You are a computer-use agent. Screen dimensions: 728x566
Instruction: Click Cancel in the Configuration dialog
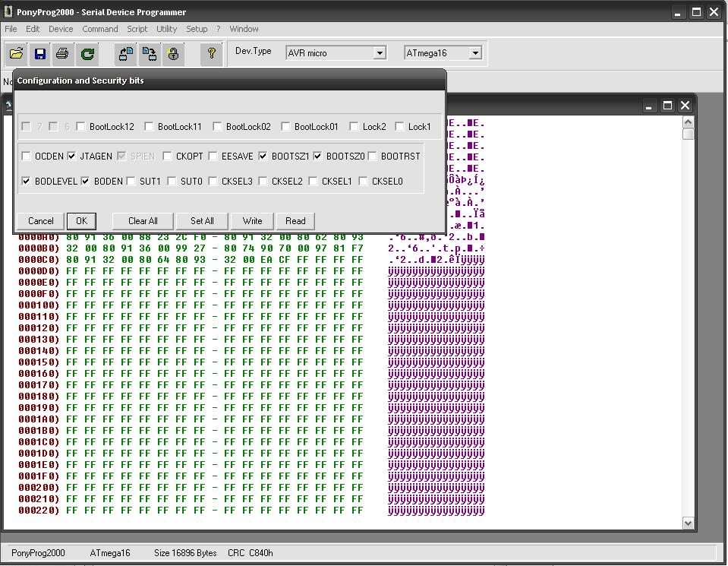click(40, 221)
